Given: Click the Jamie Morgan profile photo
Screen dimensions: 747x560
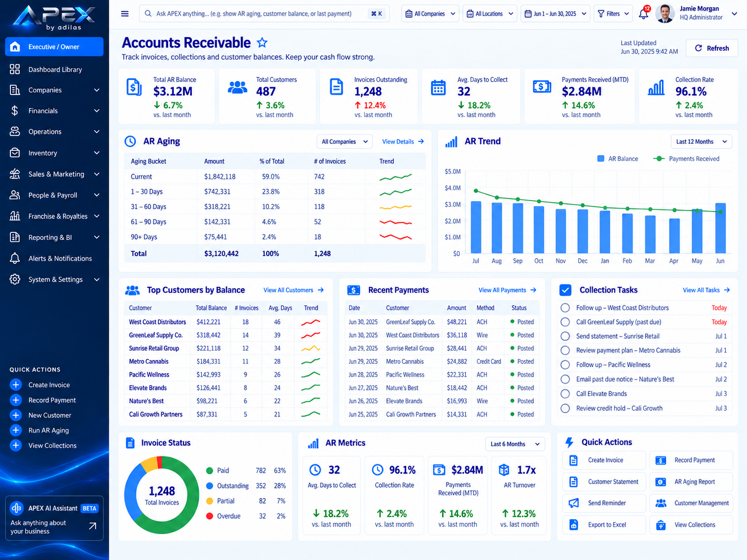Looking at the screenshot, I should tap(665, 14).
